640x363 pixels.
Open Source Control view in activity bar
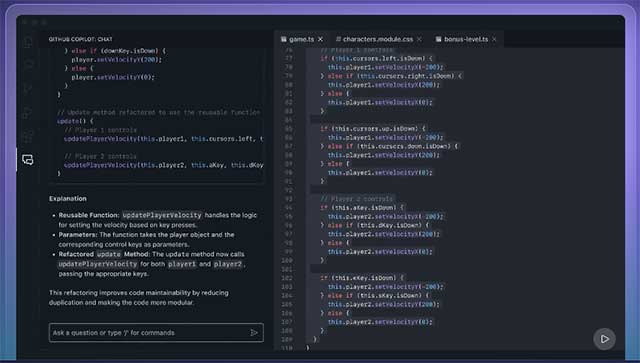click(x=28, y=89)
